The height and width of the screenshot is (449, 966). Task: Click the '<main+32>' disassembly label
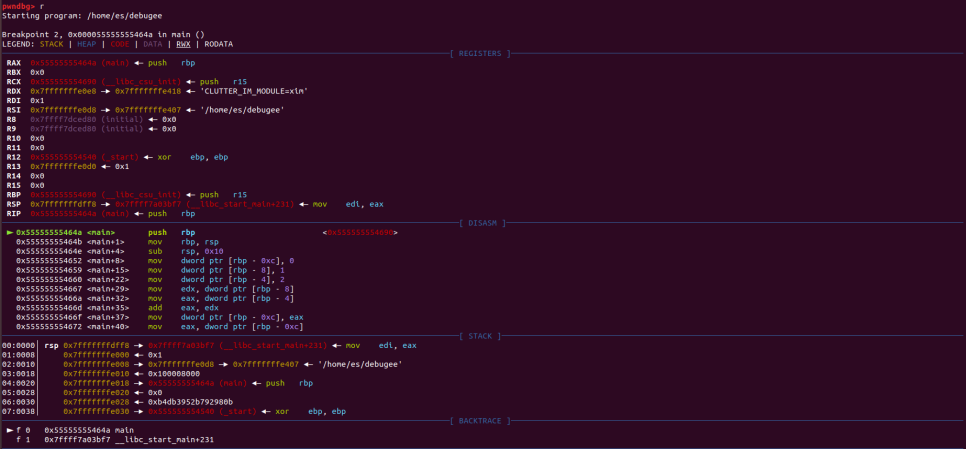108,298
